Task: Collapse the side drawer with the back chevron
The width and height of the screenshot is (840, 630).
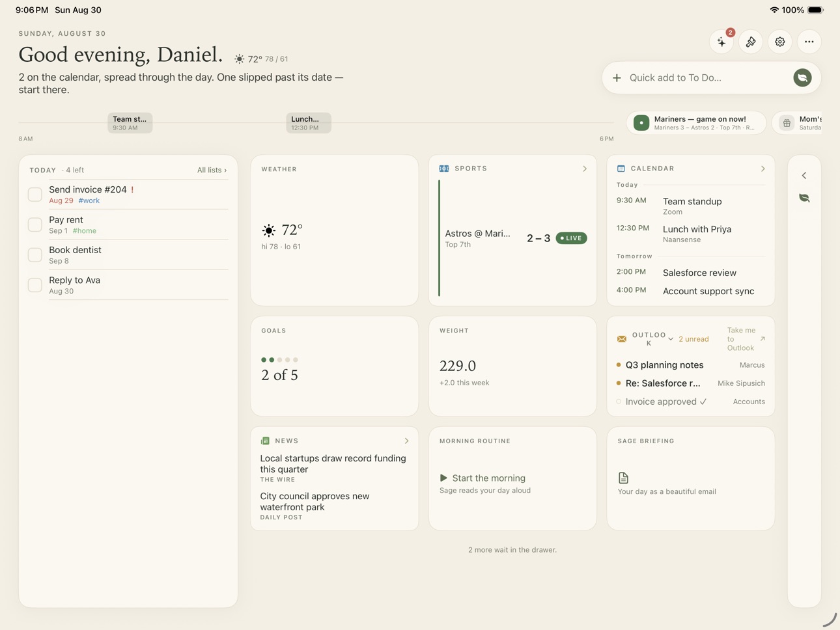Action: click(x=804, y=176)
